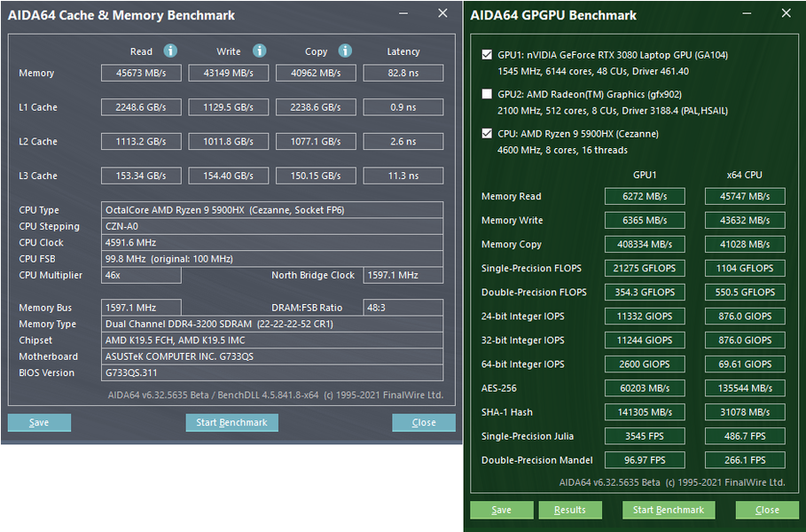Click CPU Multiplier value 46x

coord(141,275)
